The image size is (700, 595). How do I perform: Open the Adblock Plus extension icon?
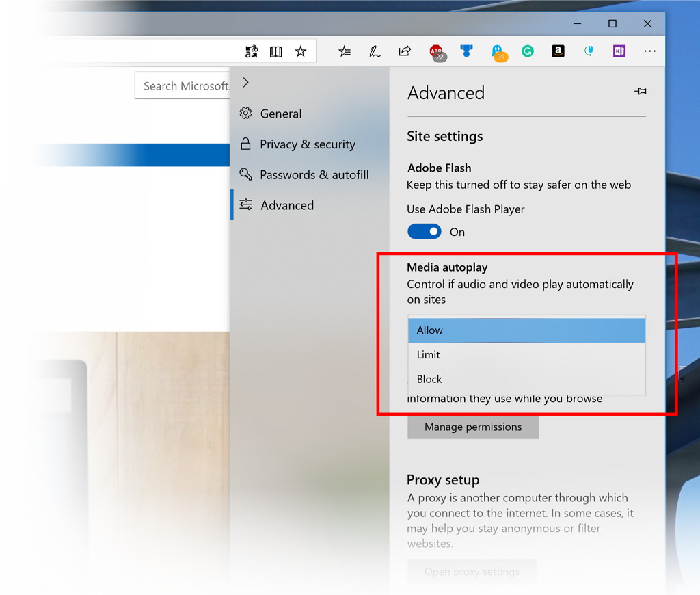[x=437, y=52]
